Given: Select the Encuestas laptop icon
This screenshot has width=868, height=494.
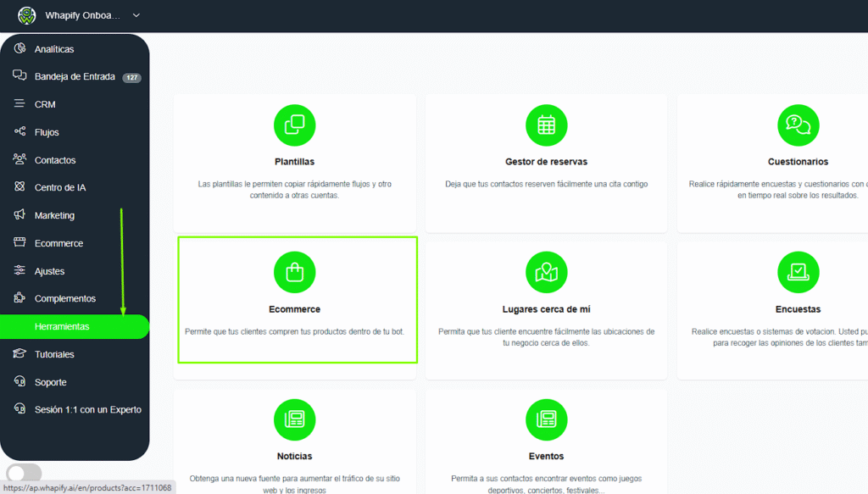Looking at the screenshot, I should (x=798, y=272).
